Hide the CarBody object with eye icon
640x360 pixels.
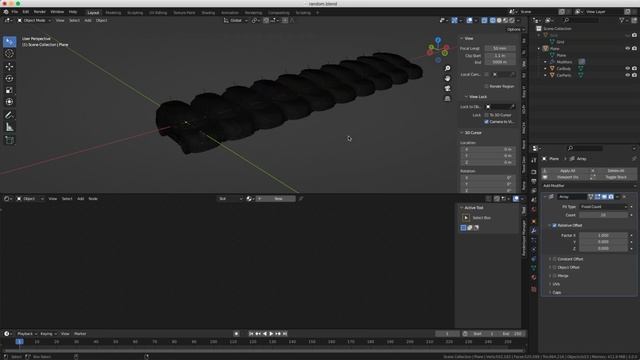point(628,69)
